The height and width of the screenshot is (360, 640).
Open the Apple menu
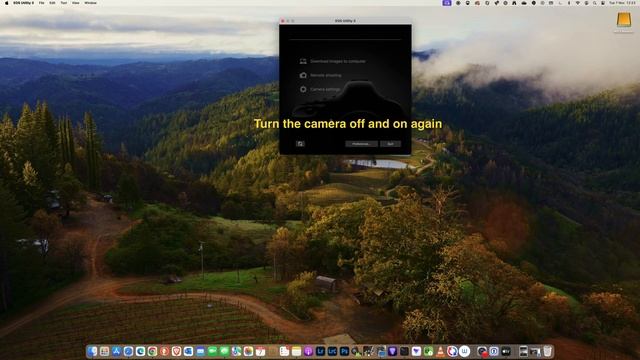point(6,3)
